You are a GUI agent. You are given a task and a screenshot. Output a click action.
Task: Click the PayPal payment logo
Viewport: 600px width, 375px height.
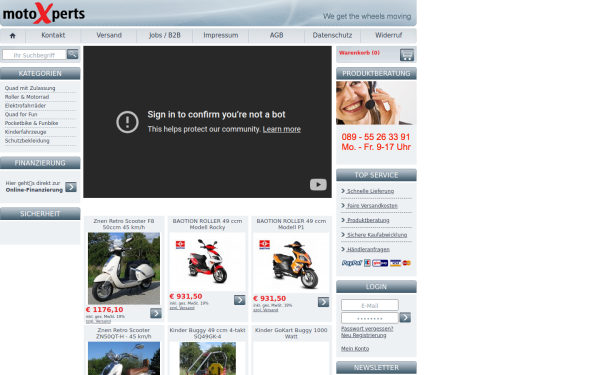[x=352, y=263]
